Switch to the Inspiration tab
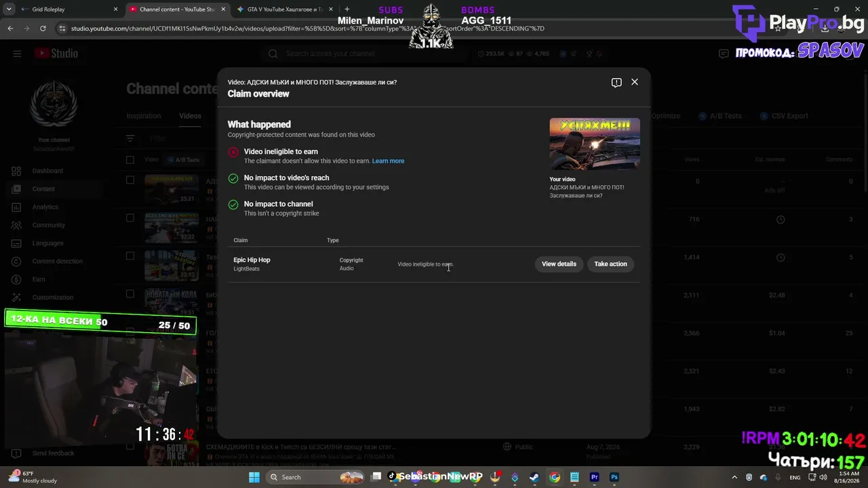Viewport: 868px width, 488px height. point(144,116)
